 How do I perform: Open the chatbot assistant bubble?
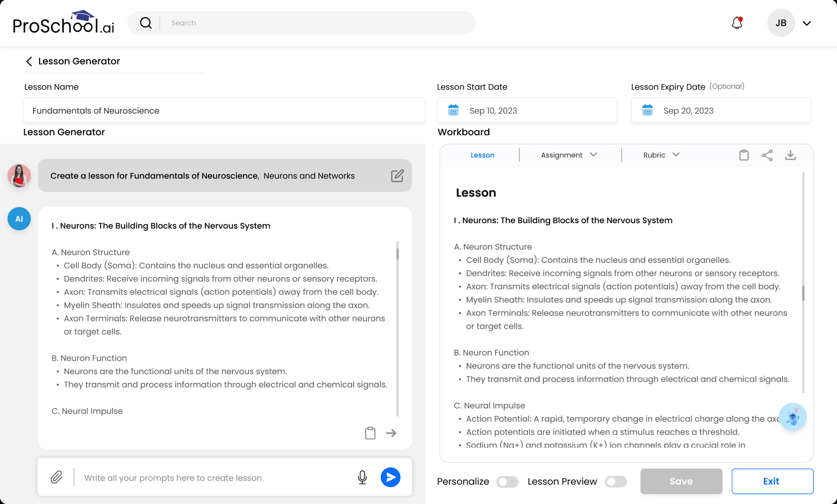(793, 417)
